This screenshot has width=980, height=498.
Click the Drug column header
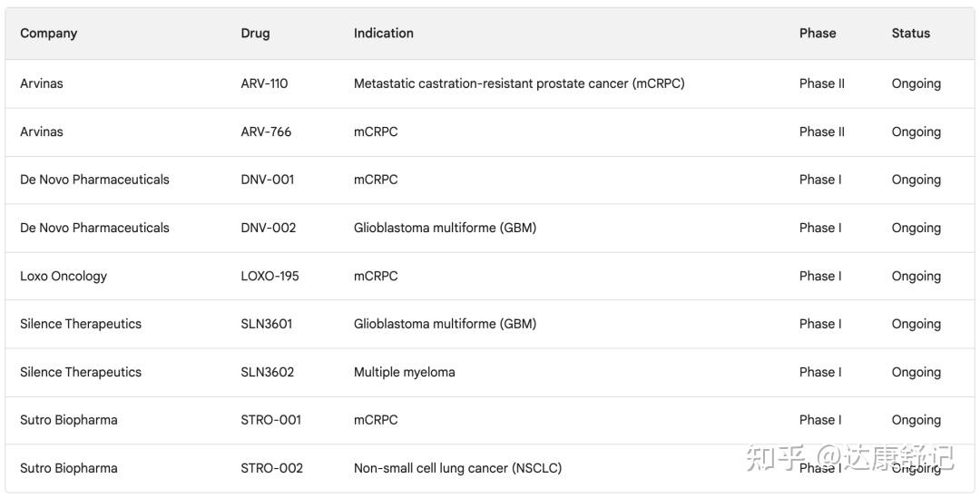coord(255,34)
